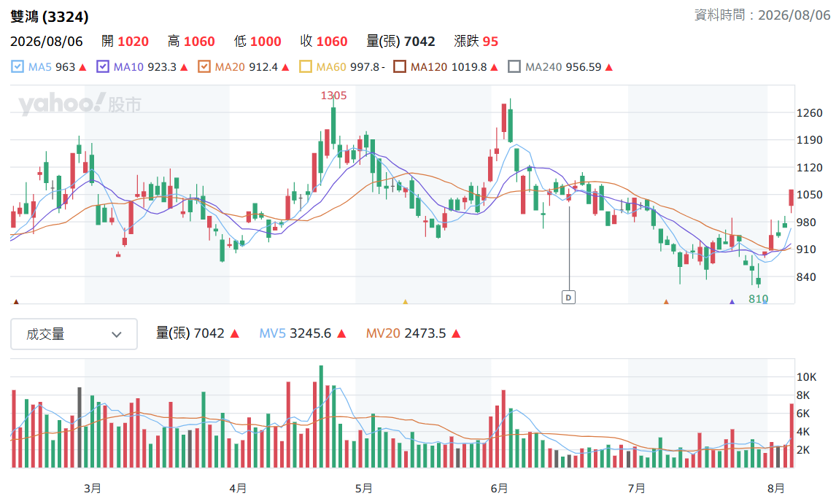Click the MA5 value 963

65,67
